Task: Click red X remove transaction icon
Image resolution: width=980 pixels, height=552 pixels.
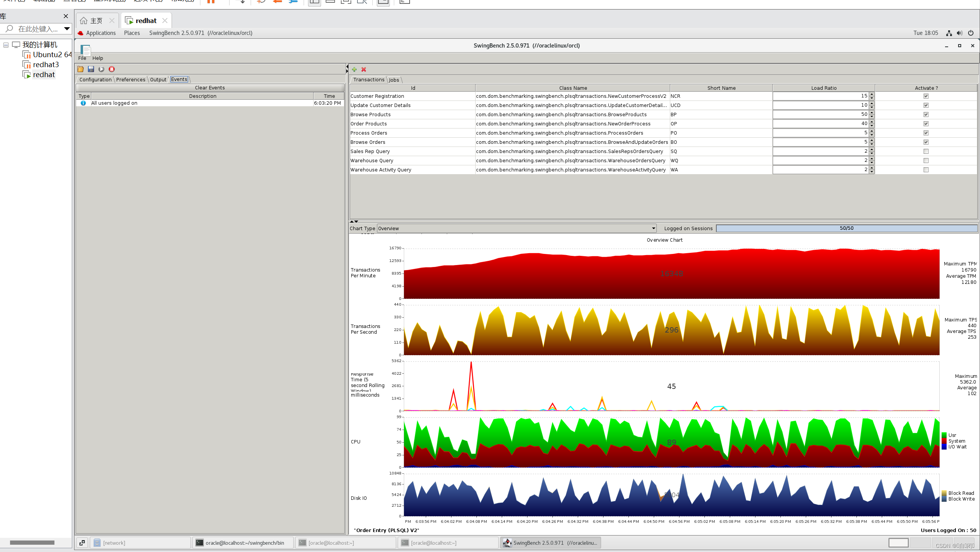Action: (x=364, y=69)
